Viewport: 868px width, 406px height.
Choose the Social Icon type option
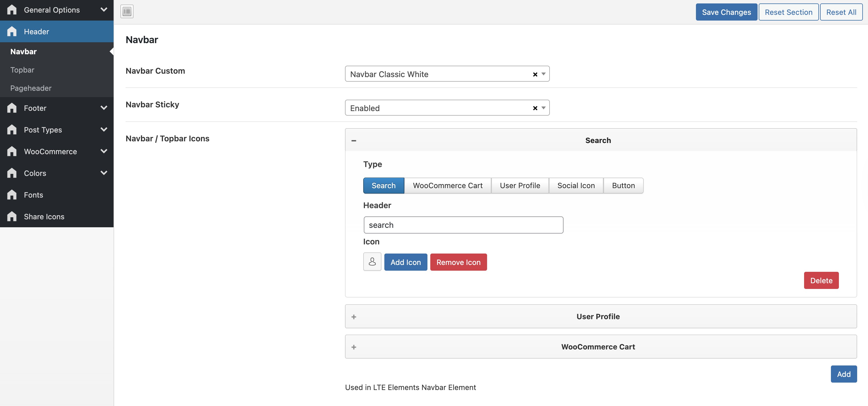(x=576, y=186)
